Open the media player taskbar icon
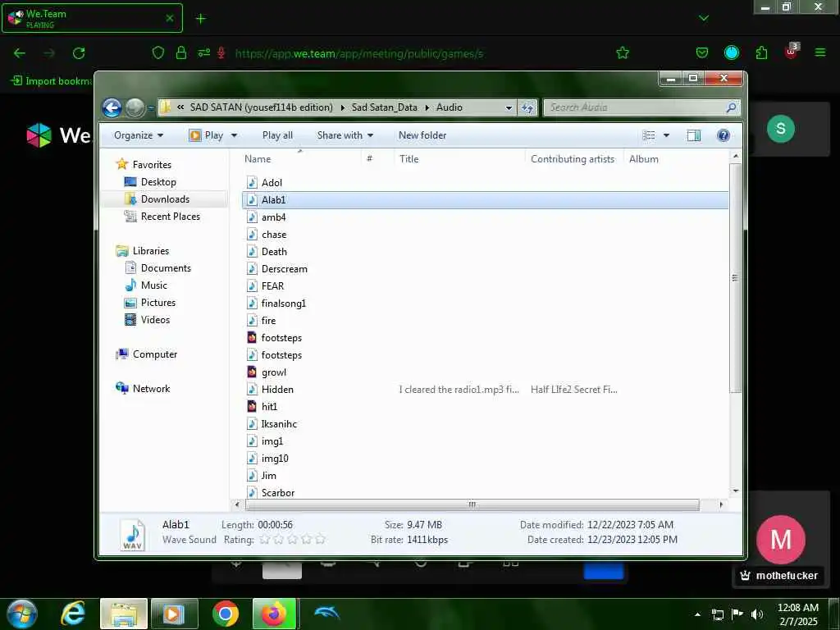Image resolution: width=840 pixels, height=630 pixels. [x=175, y=614]
